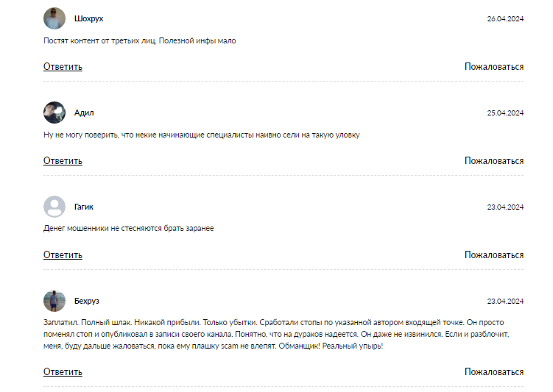Reply to Адил's comment
The width and height of the screenshot is (553, 392).
click(63, 161)
